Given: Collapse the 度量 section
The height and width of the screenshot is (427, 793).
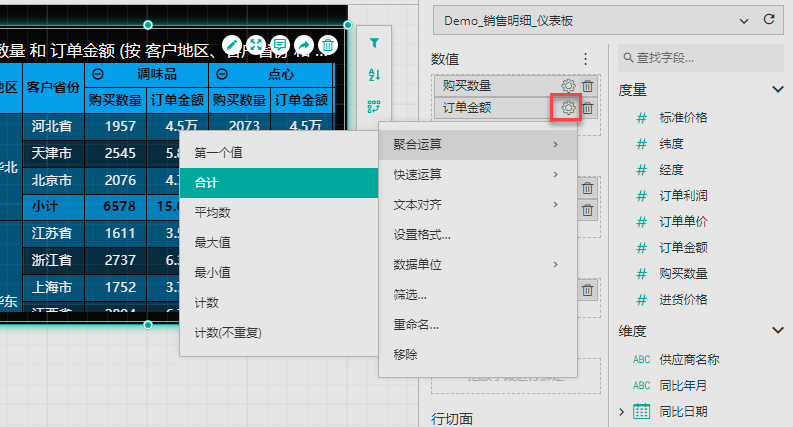Looking at the screenshot, I should 778,89.
